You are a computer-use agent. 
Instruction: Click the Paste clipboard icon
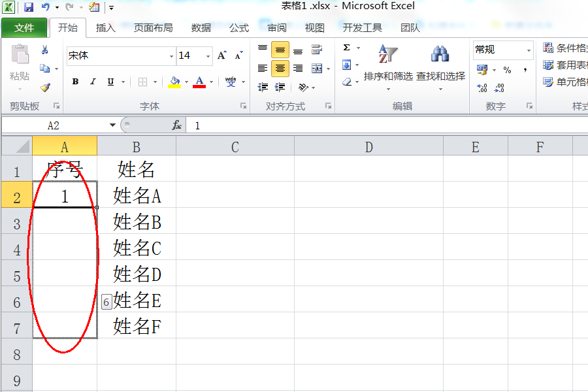coord(20,54)
